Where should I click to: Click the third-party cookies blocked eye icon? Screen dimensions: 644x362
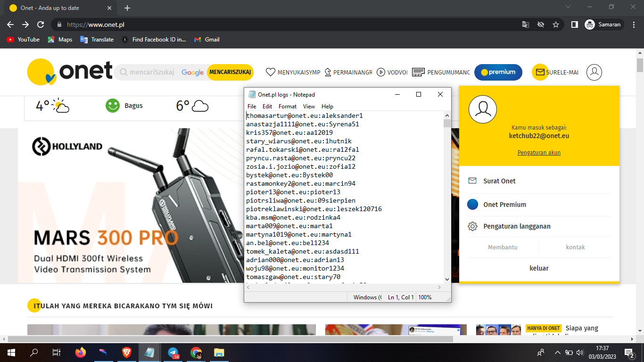(x=541, y=25)
